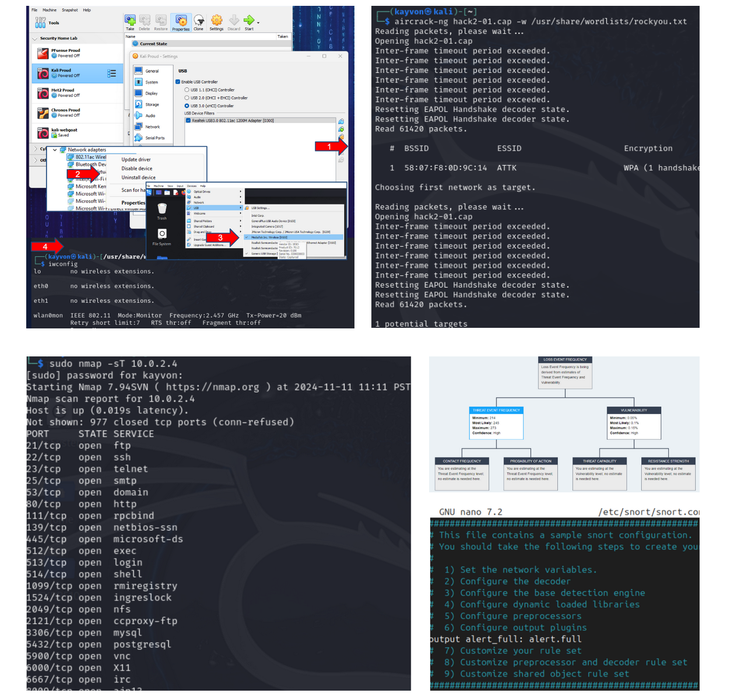Click the Trash desktop icon
Screen dimensions: 748x700
(x=162, y=209)
